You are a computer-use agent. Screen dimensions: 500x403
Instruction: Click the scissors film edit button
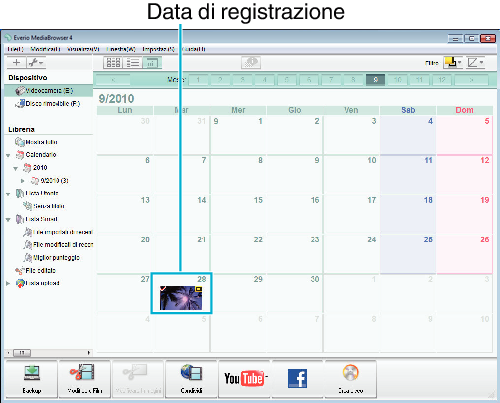85,379
